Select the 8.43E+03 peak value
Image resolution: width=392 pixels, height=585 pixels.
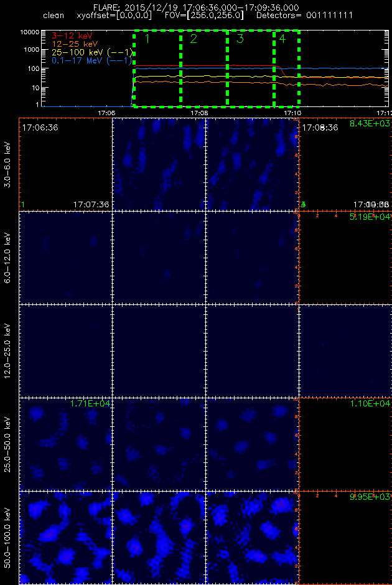click(371, 123)
